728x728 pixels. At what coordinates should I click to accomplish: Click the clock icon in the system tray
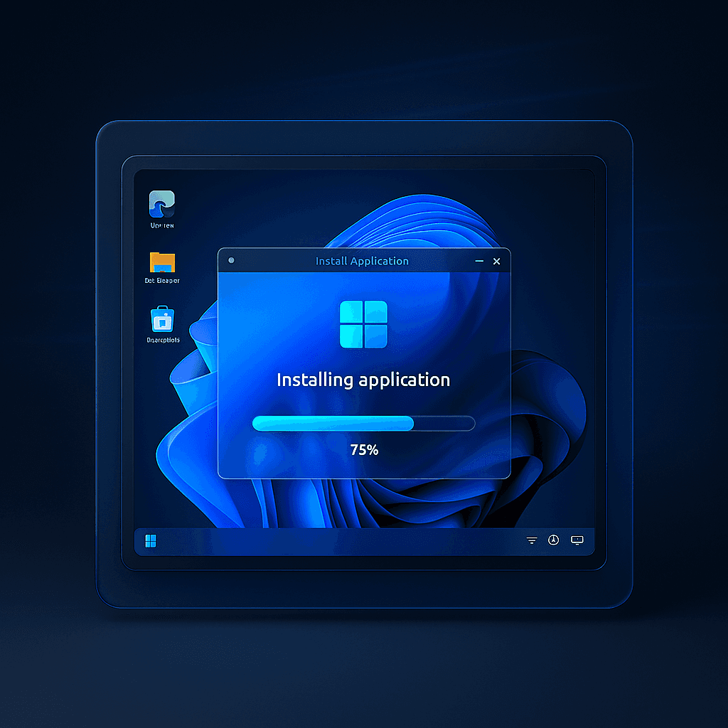click(553, 540)
